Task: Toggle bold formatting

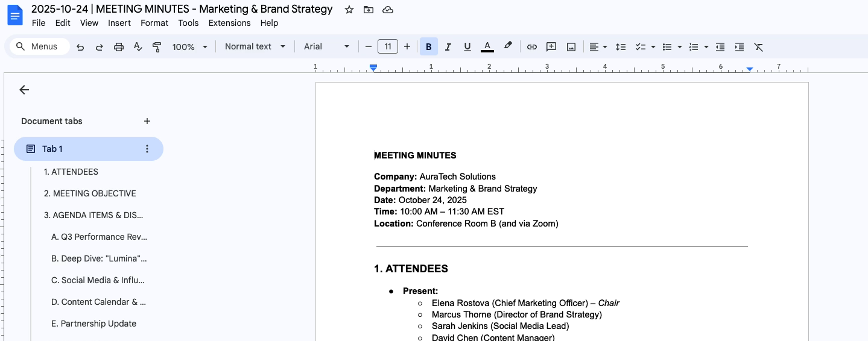Action: [429, 46]
